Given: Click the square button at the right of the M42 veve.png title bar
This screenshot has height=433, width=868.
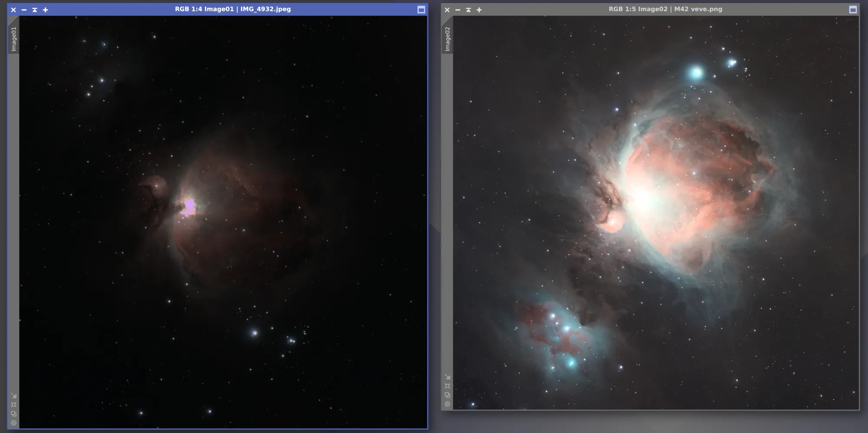Looking at the screenshot, I should tap(853, 10).
